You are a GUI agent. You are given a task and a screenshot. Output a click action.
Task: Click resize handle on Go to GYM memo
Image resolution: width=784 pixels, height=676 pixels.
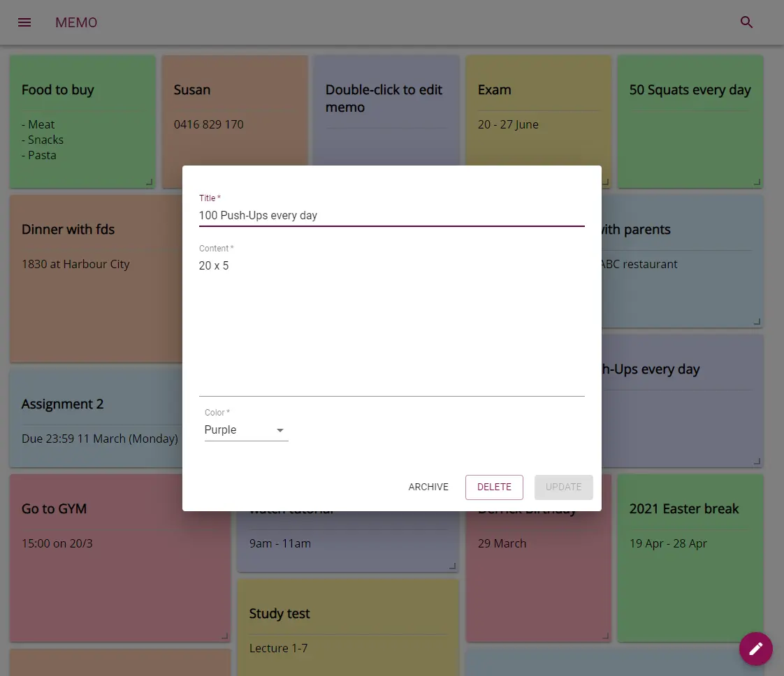tap(224, 636)
